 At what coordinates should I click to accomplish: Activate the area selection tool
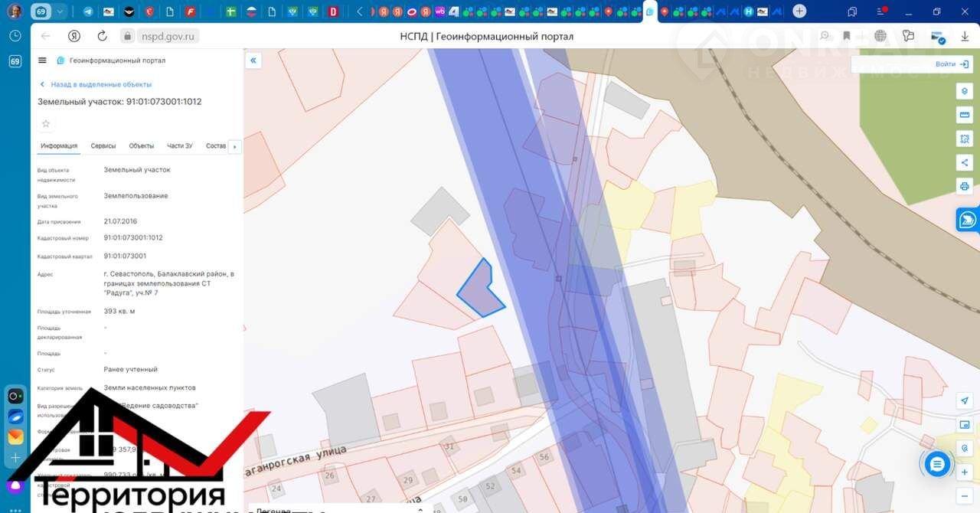click(964, 139)
